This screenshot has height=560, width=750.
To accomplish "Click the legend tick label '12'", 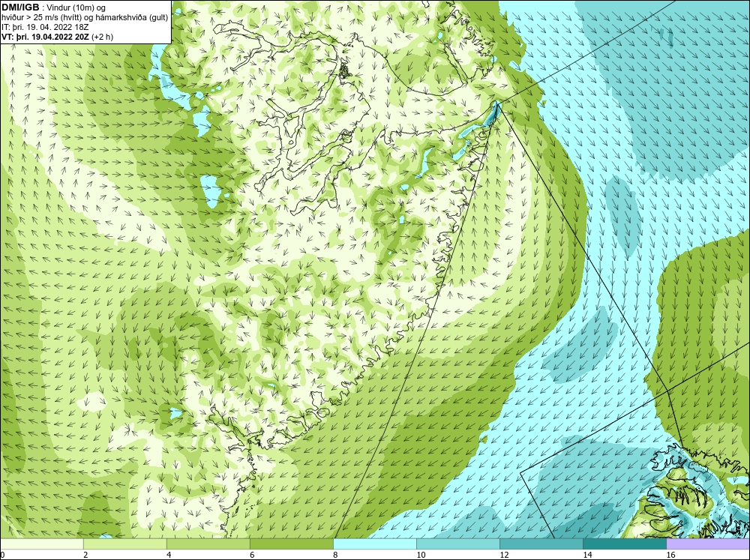I will coord(504,555).
